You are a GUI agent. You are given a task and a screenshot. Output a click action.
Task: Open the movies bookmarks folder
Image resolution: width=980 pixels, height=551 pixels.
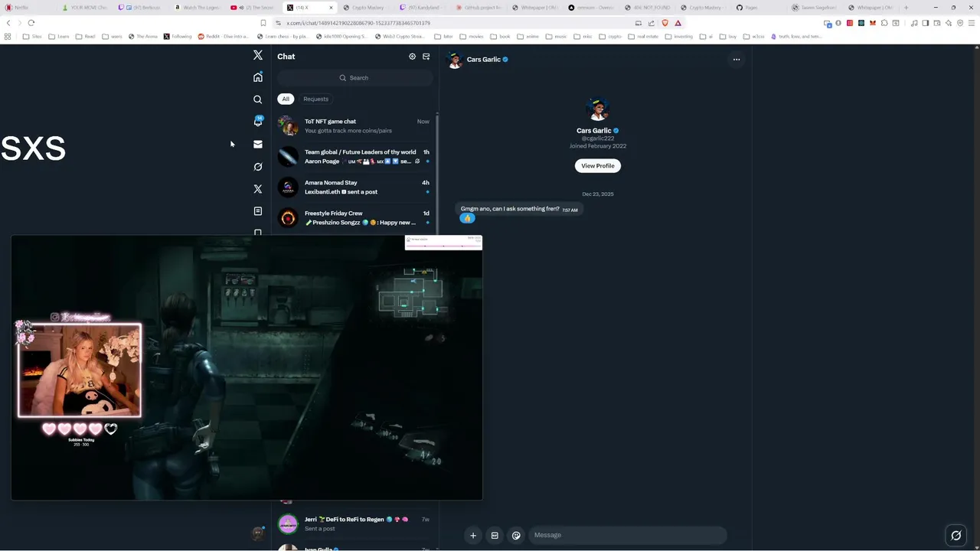point(471,36)
